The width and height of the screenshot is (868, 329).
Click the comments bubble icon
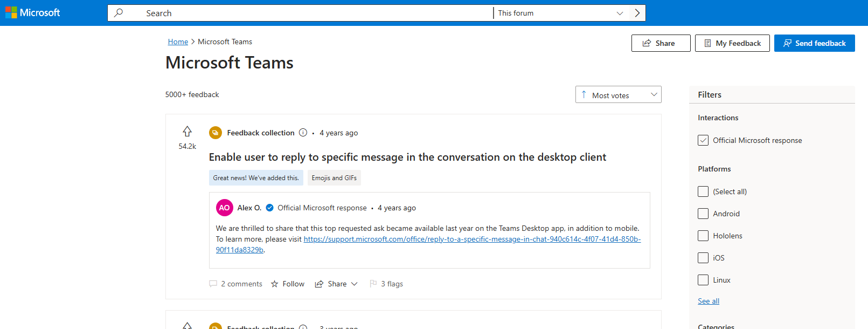coord(213,284)
